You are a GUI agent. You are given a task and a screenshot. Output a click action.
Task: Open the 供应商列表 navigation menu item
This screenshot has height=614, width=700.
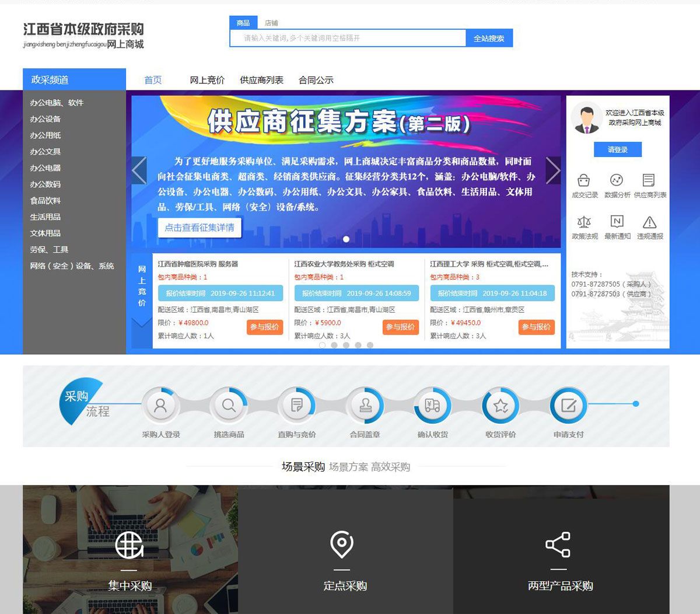point(261,80)
